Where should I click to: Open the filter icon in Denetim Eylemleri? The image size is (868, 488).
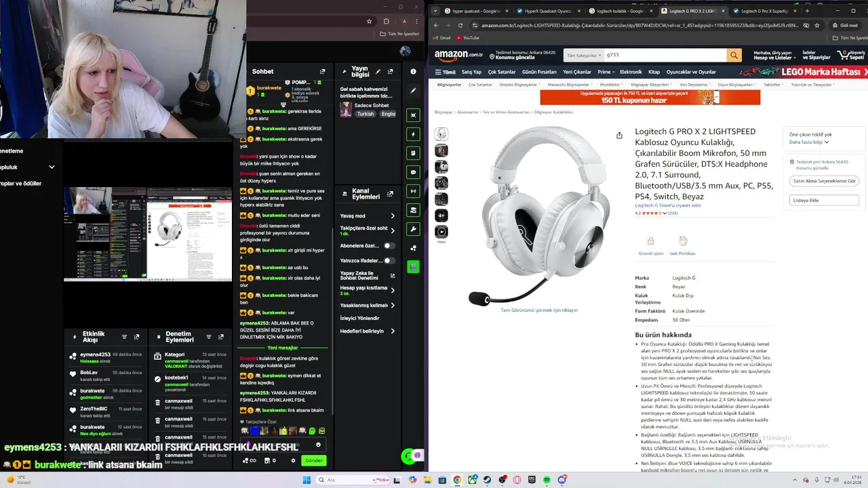click(x=208, y=337)
